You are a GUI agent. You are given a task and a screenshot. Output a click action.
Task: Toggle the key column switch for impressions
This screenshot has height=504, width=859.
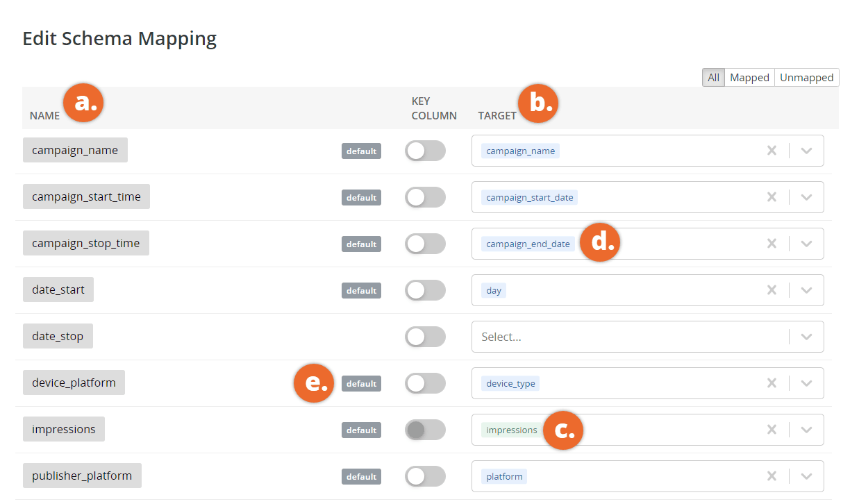pyautogui.click(x=425, y=429)
